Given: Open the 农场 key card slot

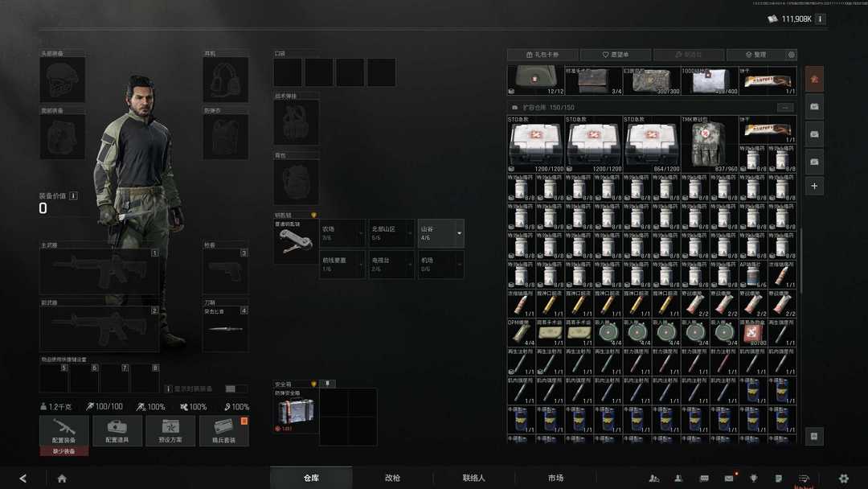Looking at the screenshot, I should pyautogui.click(x=342, y=233).
